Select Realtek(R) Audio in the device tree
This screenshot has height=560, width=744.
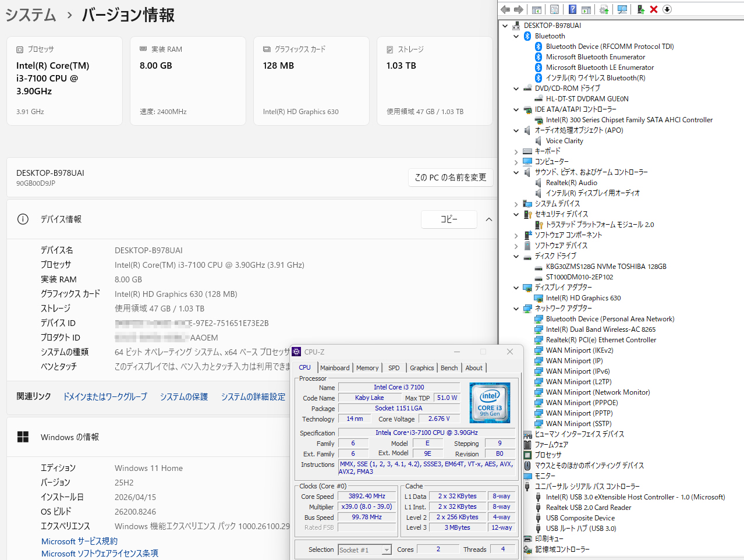[571, 183]
